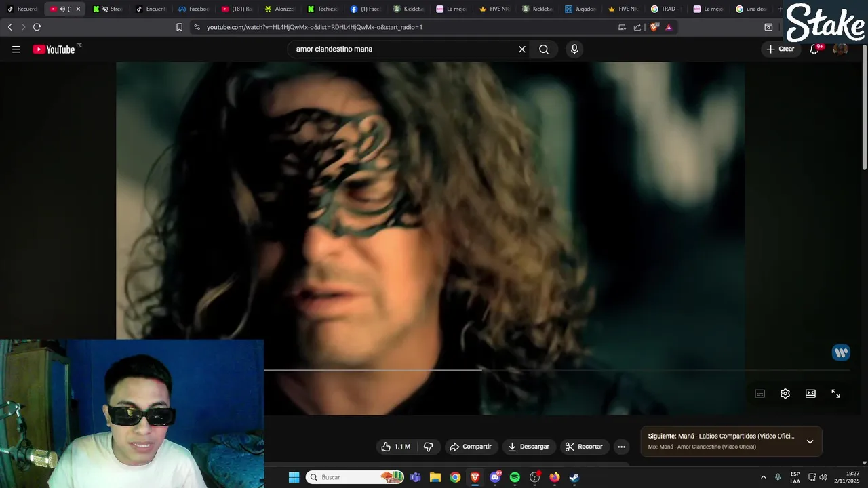
Task: Open ESP LAA input language selector
Action: [x=795, y=477]
